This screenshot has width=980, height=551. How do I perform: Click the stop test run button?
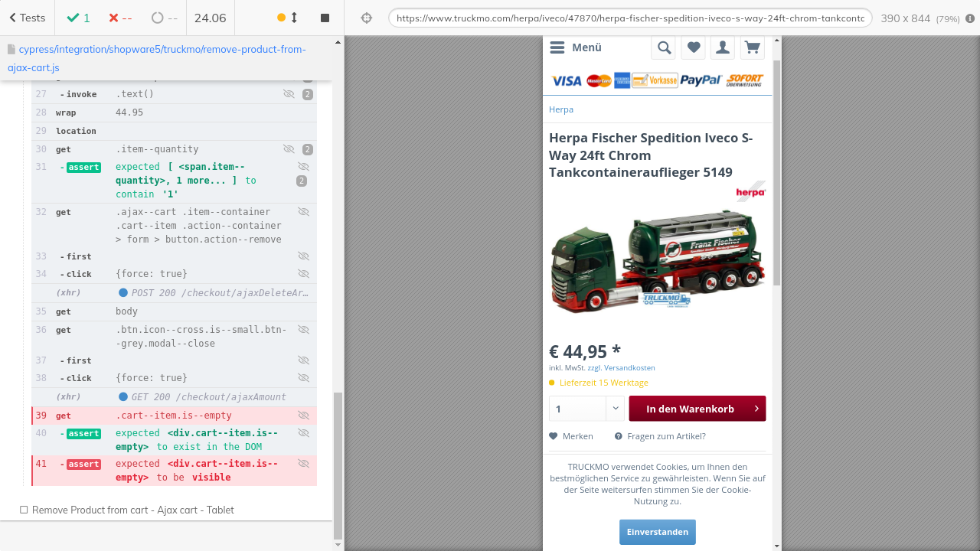pos(325,18)
